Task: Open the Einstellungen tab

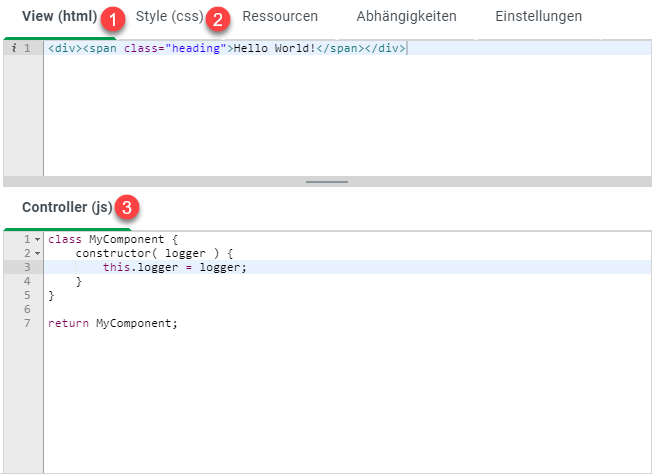Action: (538, 17)
